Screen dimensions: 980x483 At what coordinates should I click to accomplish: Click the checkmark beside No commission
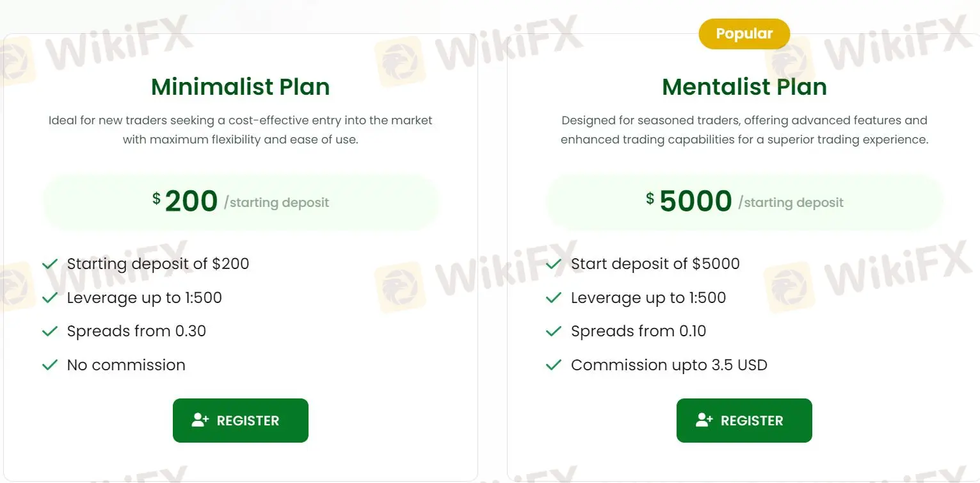(x=50, y=365)
